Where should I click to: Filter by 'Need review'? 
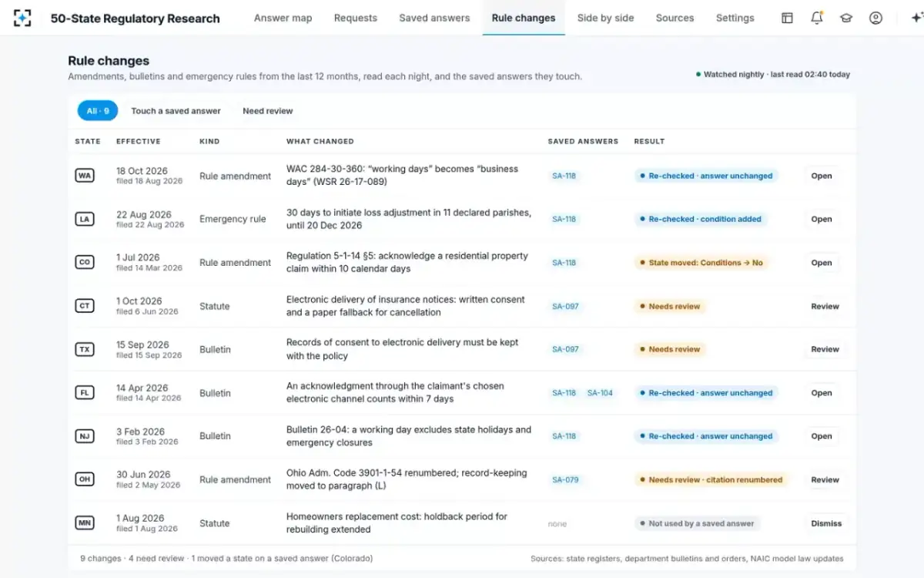[x=268, y=111]
